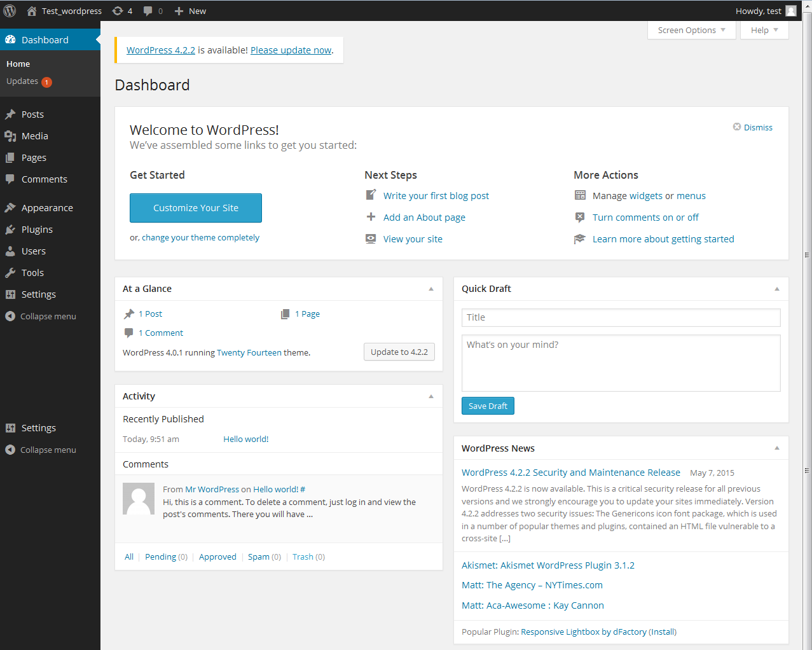Click the widgets icon beside Manage widgets or menus
The width and height of the screenshot is (812, 650).
pos(580,195)
